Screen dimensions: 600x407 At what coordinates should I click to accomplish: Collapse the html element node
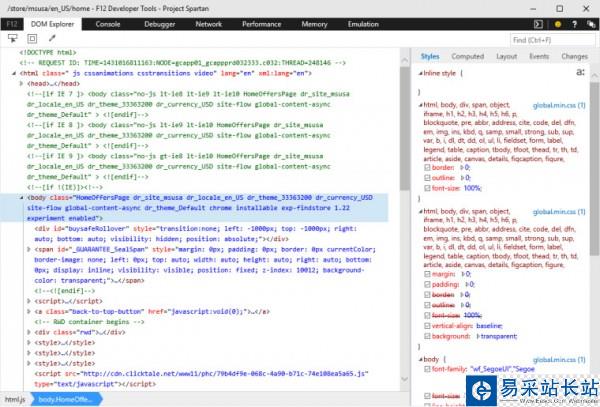point(14,73)
